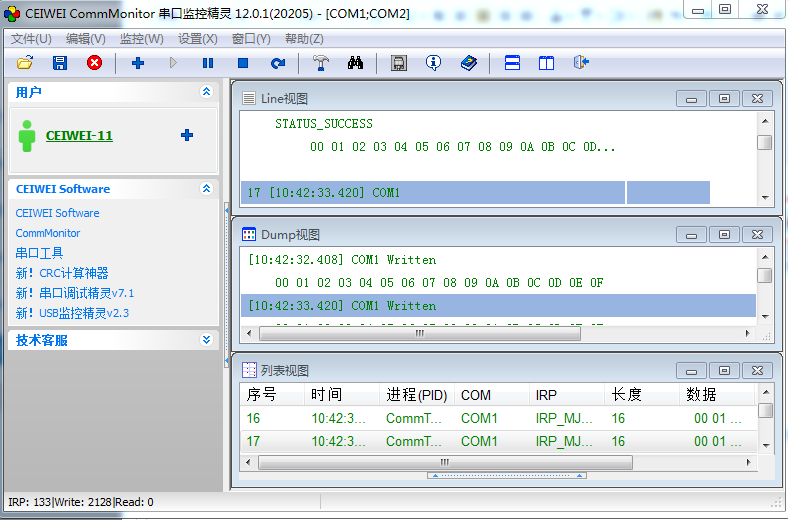Click the grey device chip toolbar icon
The width and height of the screenshot is (788, 520).
(399, 63)
